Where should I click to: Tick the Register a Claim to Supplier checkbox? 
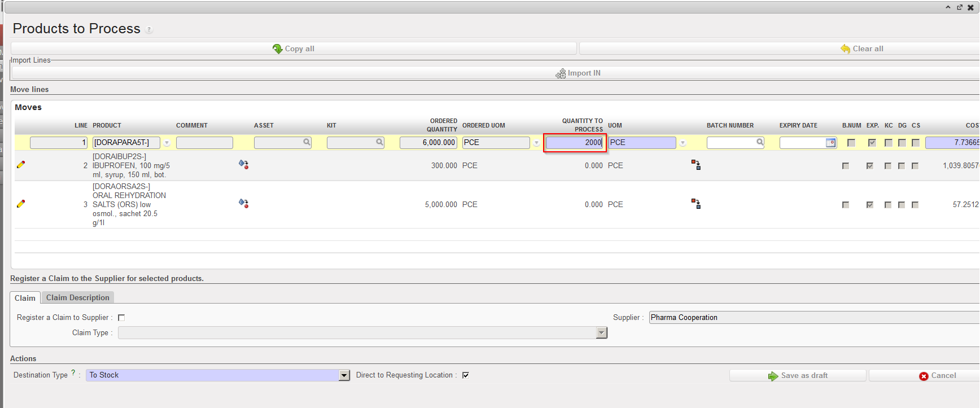pyautogui.click(x=121, y=318)
